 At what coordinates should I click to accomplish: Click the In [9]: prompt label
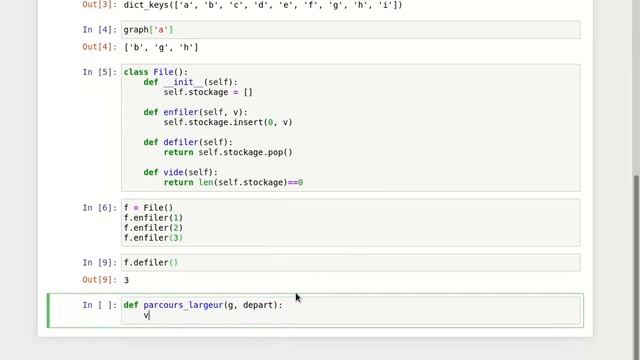click(100, 262)
